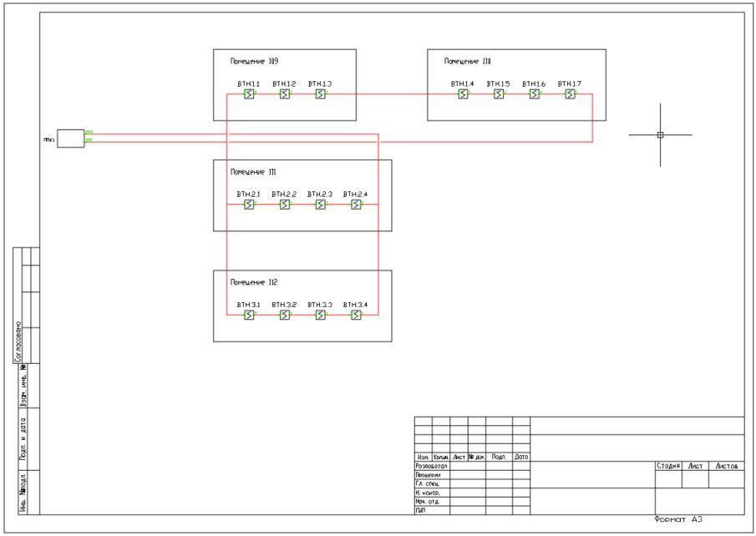
Task: Click the 'Листов' cell in title block
Action: (x=725, y=465)
